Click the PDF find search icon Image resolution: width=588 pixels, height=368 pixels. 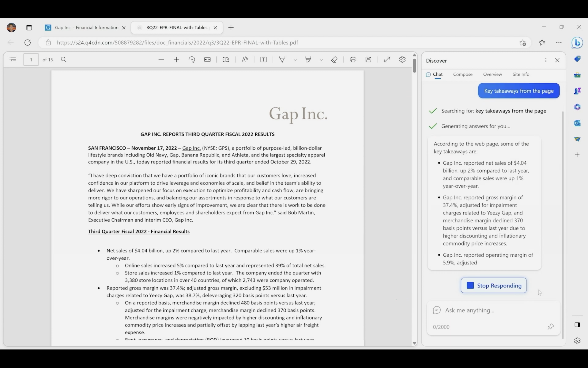pyautogui.click(x=64, y=60)
